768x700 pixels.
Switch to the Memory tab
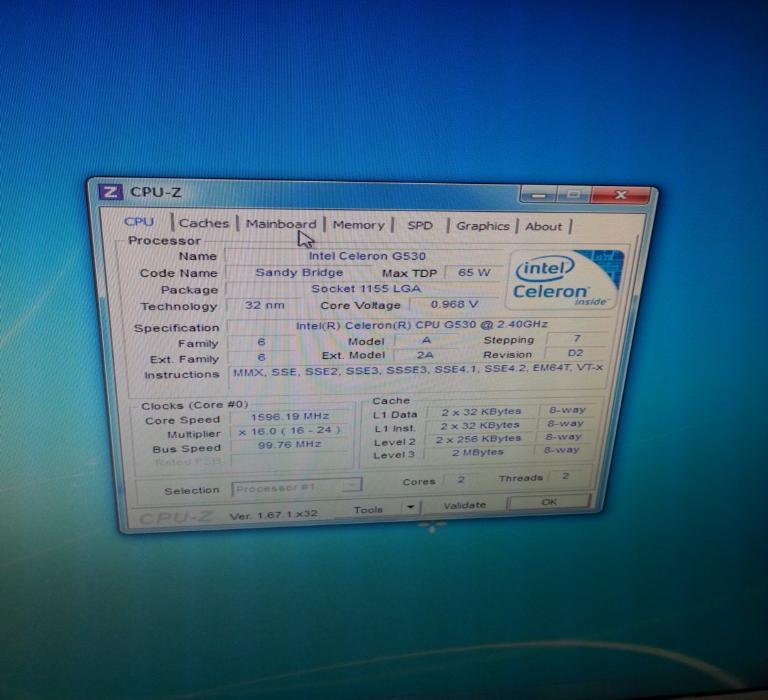point(359,225)
